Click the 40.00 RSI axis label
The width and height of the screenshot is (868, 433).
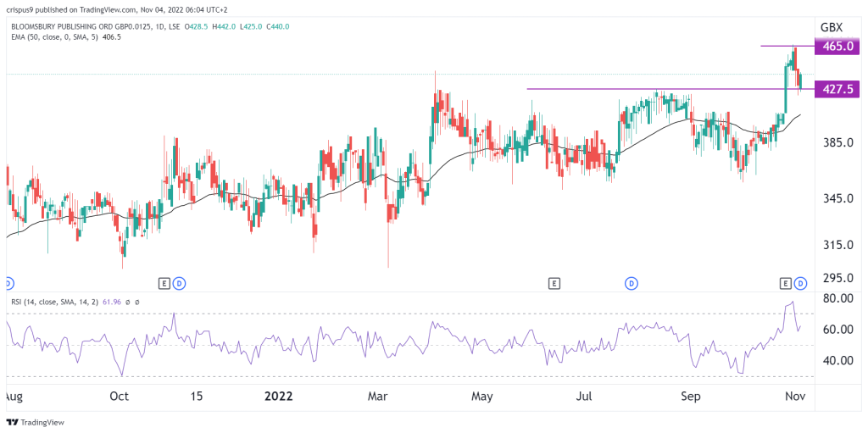point(839,360)
